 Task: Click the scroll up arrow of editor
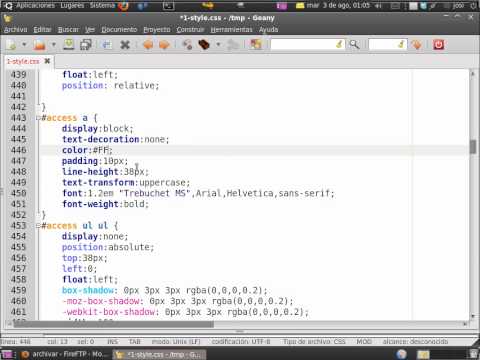pyautogui.click(x=473, y=73)
